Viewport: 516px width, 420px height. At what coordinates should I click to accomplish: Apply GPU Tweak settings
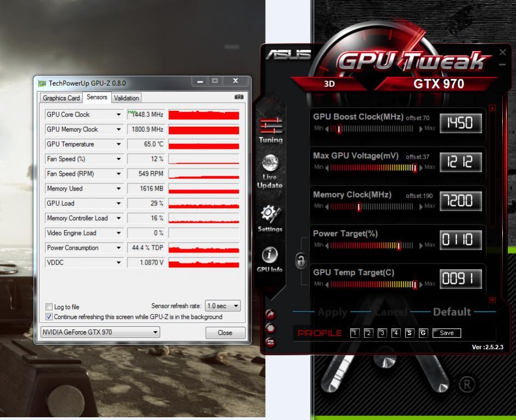click(332, 312)
